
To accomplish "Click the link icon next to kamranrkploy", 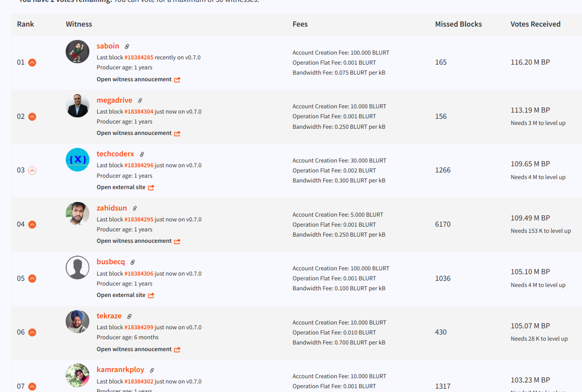I will [x=152, y=370].
